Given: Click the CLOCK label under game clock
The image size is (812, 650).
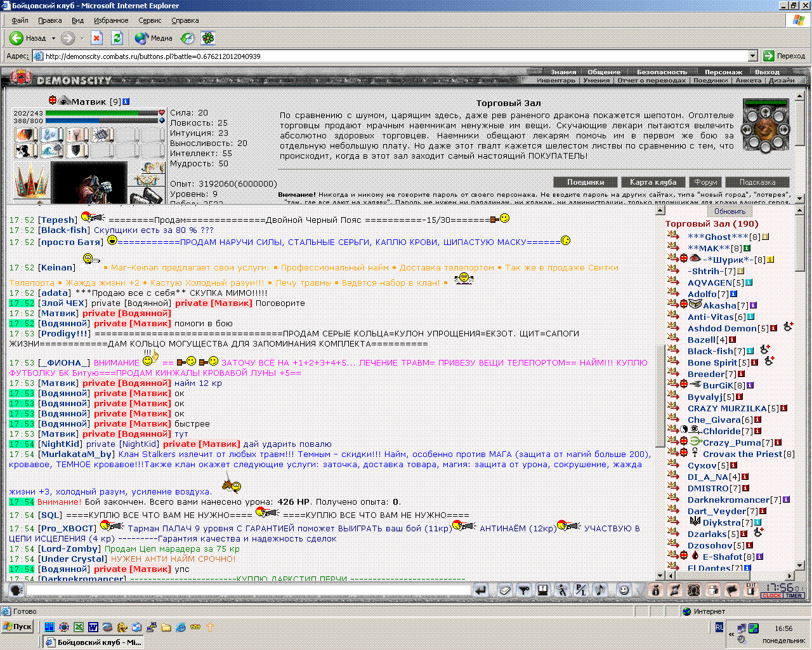Looking at the screenshot, I should coord(772,595).
